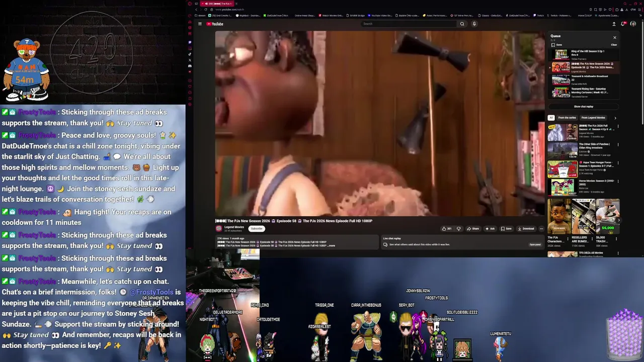Open the YouTube create upload icon

tap(614, 24)
